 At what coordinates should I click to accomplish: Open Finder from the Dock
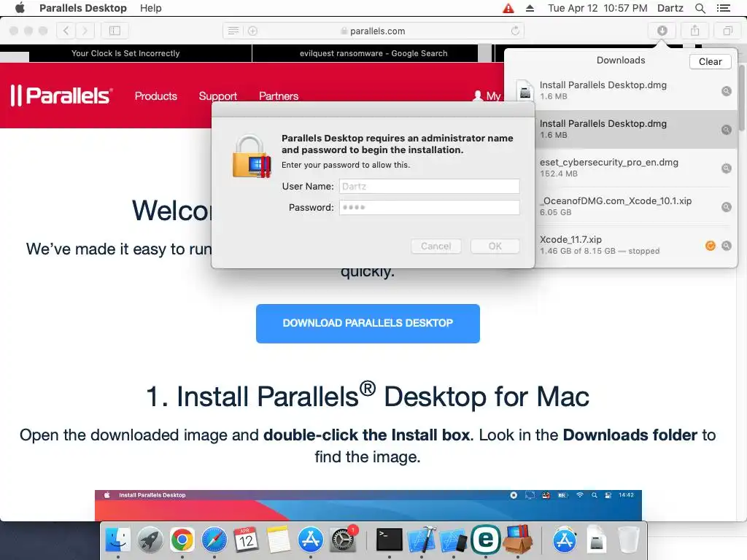(x=117, y=540)
